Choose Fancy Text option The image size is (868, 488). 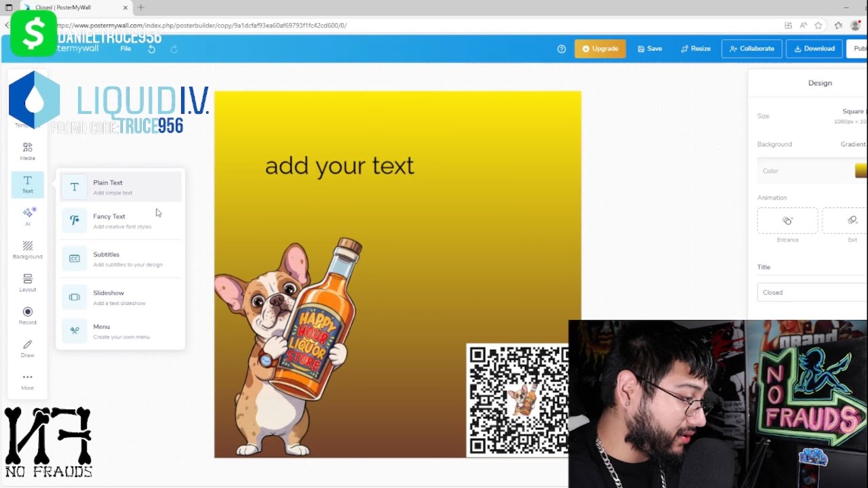click(x=121, y=221)
